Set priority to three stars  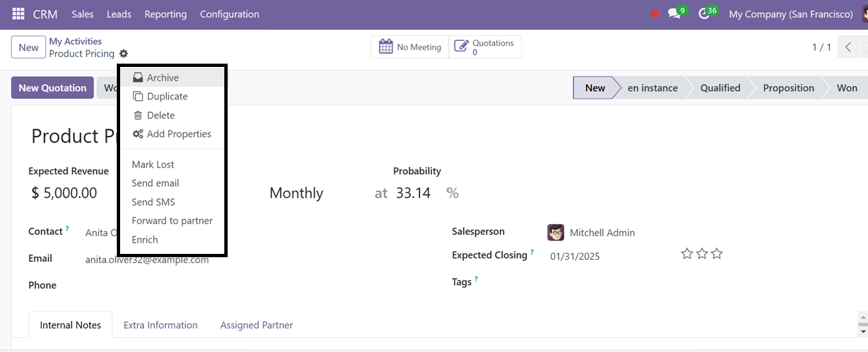[x=717, y=254]
